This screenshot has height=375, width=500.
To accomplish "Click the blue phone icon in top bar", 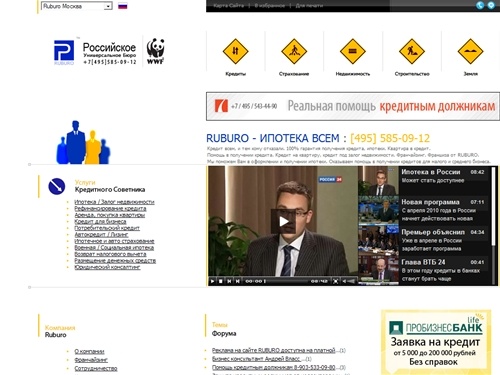I will click(x=480, y=5).
